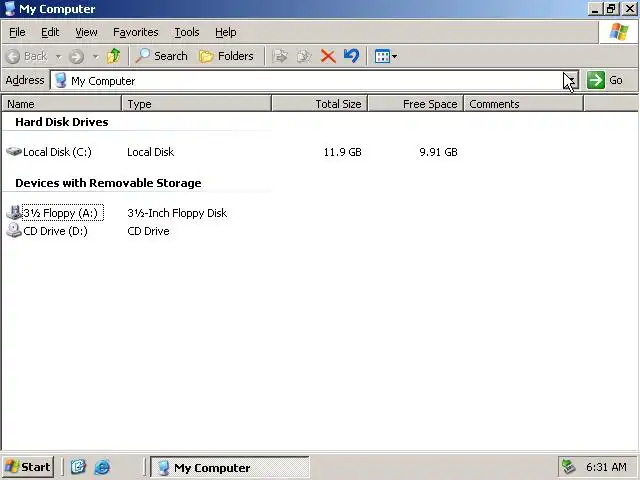Click the Forward navigation arrow icon
Image resolution: width=640 pixels, height=480 pixels.
tap(76, 56)
